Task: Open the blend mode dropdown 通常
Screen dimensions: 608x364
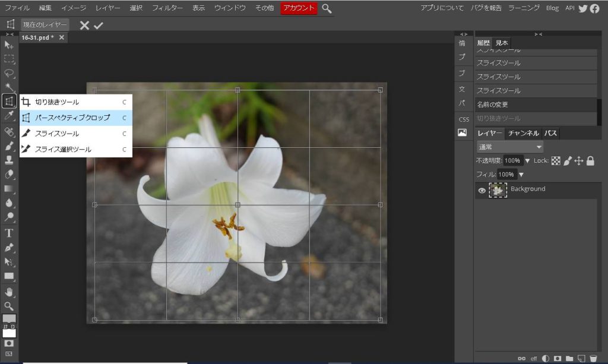Action: point(510,147)
